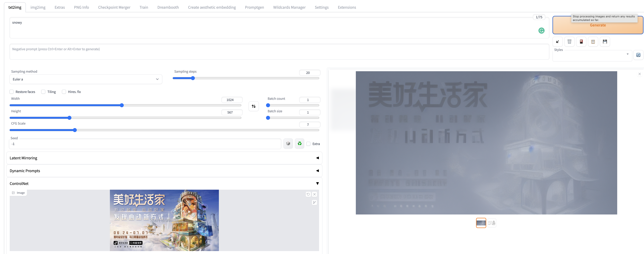Click the CFG Scale slider handle
The height and width of the screenshot is (254, 644).
click(75, 130)
